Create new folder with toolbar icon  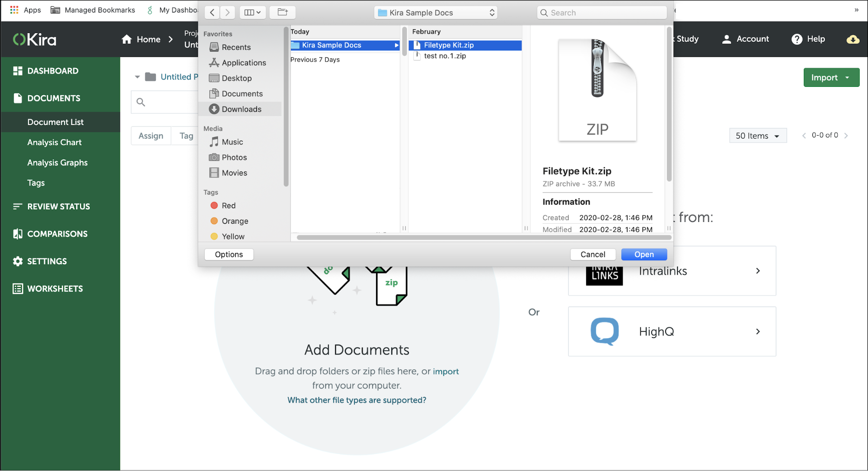(x=283, y=13)
